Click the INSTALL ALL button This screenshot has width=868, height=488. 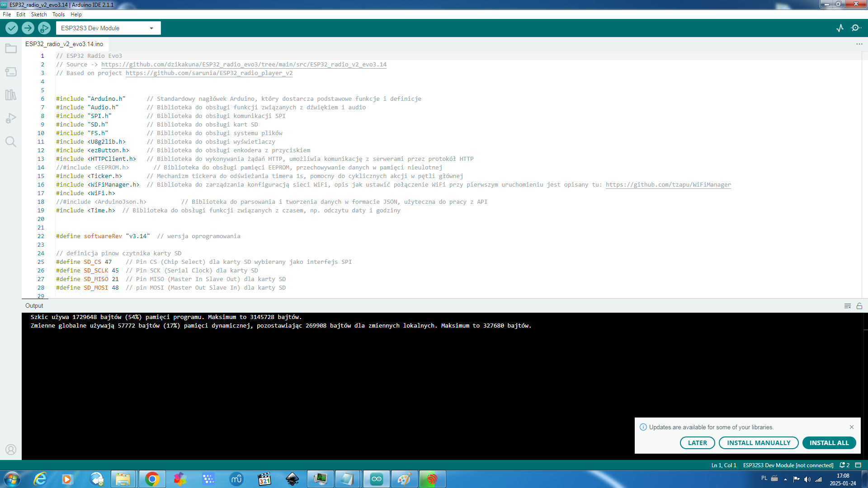tap(829, 443)
